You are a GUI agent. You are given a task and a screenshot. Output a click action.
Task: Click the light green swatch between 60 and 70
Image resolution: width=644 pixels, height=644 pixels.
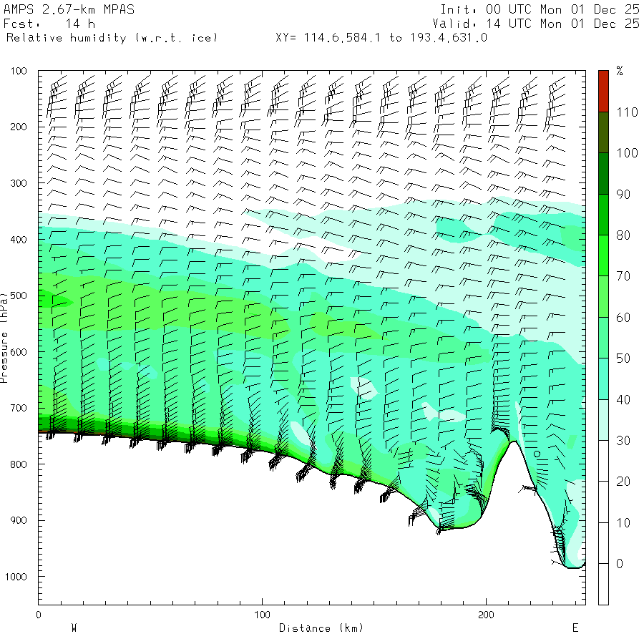[x=603, y=296]
